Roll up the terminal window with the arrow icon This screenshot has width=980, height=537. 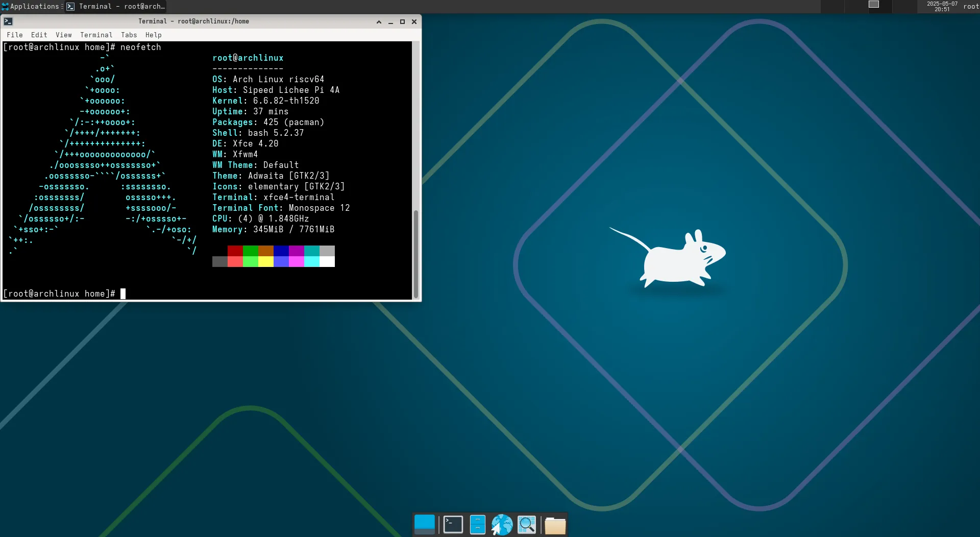pyautogui.click(x=379, y=22)
